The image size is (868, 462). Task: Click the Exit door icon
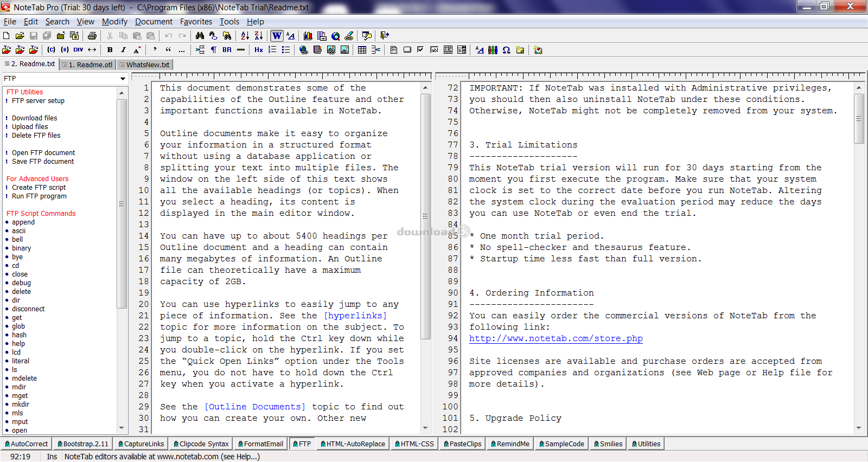(385, 36)
